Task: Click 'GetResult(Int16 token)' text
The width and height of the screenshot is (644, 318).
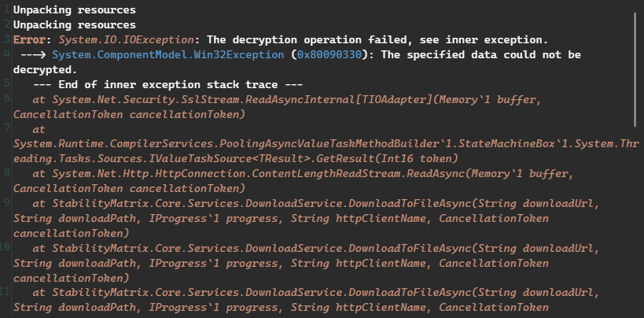Action: point(385,159)
